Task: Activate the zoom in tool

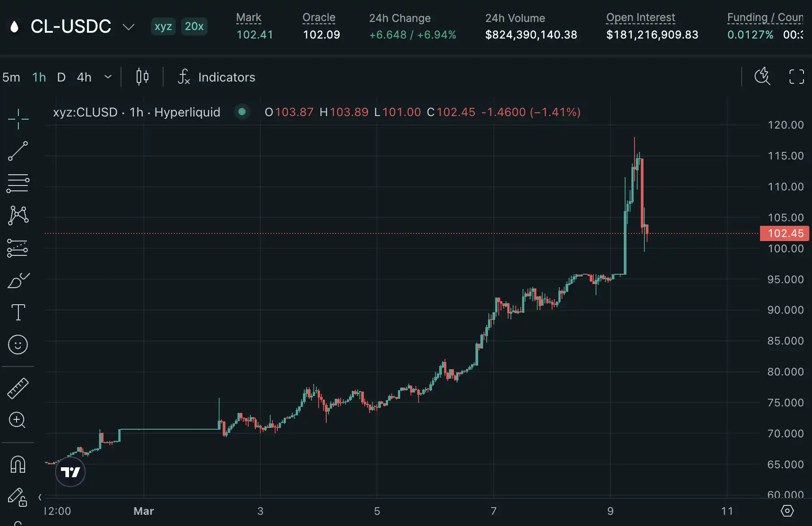Action: click(18, 420)
